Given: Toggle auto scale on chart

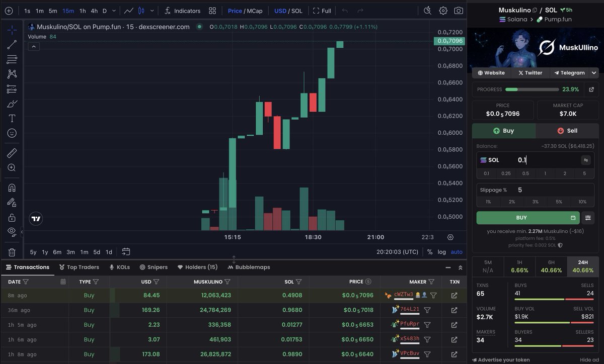Looking at the screenshot, I should (457, 252).
